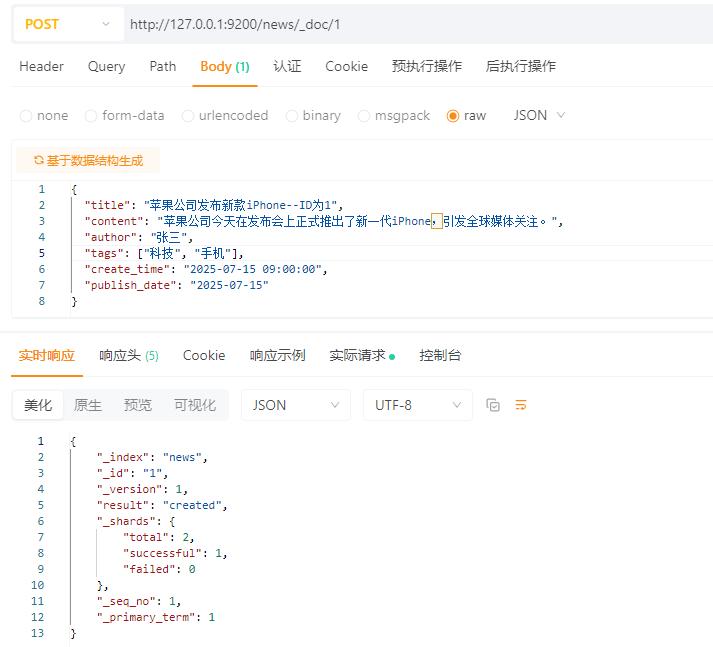Open the 响应头 (5) tab
This screenshot has width=713, height=647.
pyautogui.click(x=129, y=355)
